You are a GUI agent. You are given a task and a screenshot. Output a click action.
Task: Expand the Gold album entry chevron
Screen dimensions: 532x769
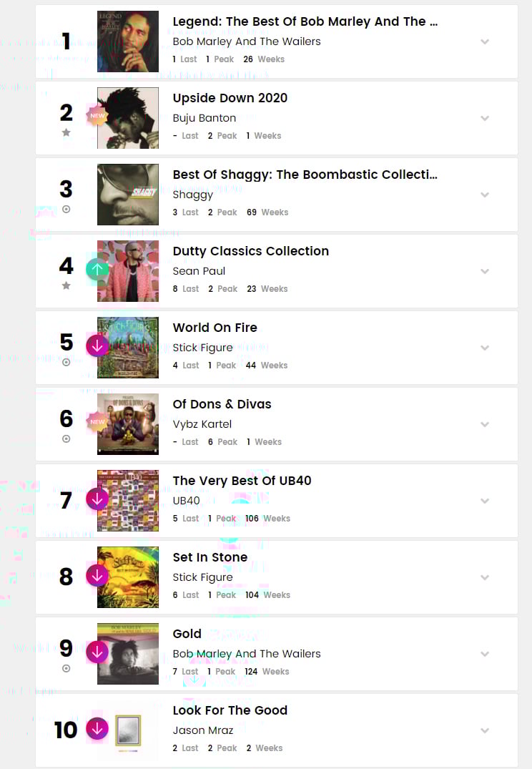tap(485, 654)
